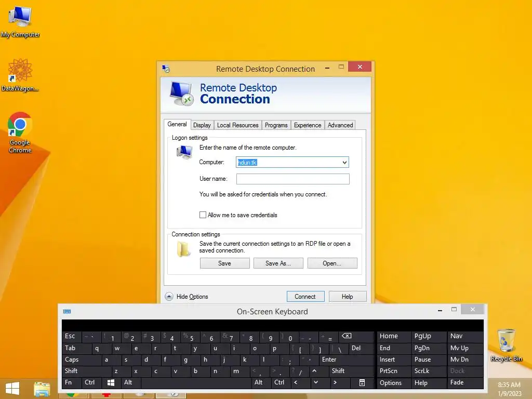Click Mv Up on On-Screen Keyboard
532x399 pixels.
tap(465, 349)
